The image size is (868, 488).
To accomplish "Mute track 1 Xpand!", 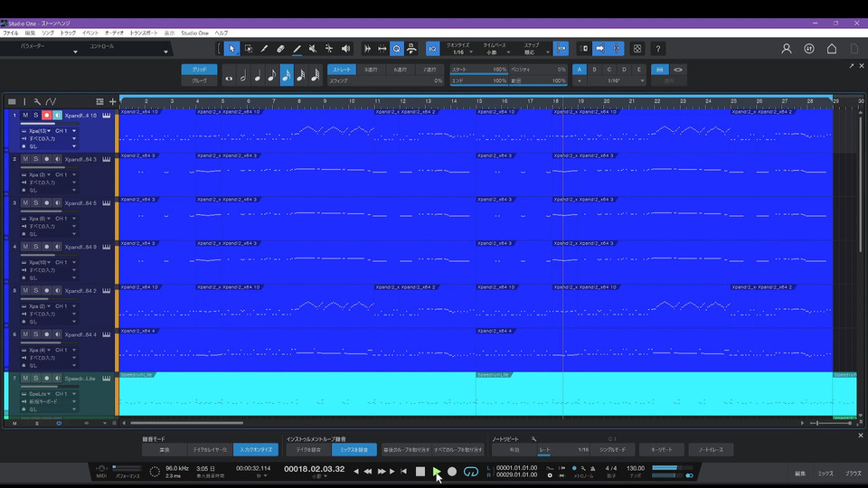I will (x=26, y=116).
